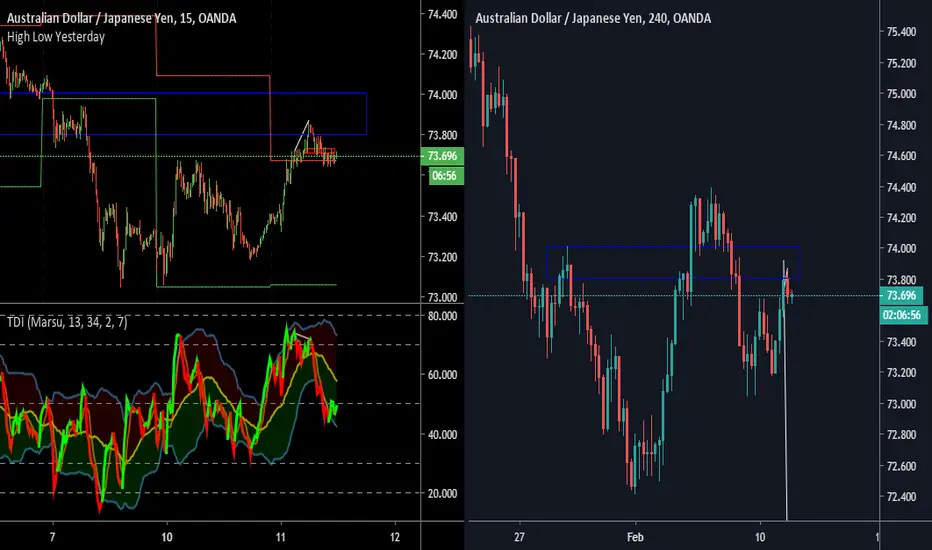Select the blue rectangle zone on the 240-minute chart
The height and width of the screenshot is (550, 932).
(673, 262)
